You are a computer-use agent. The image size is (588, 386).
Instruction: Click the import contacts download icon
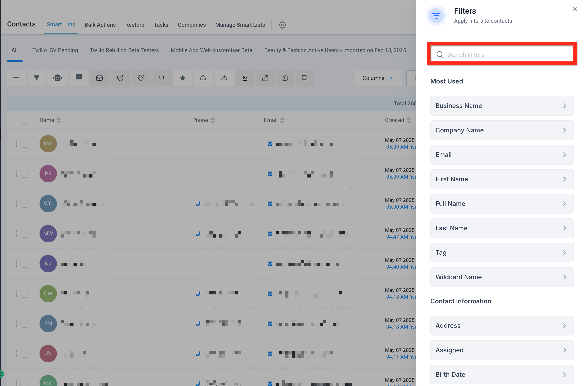pos(224,78)
